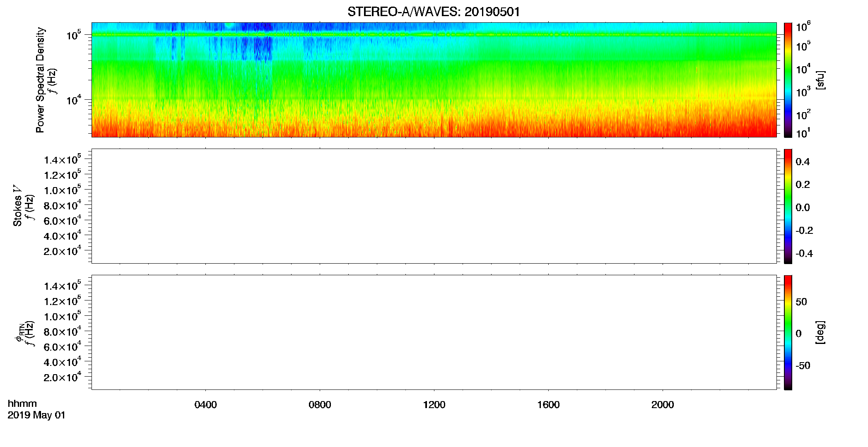Image resolution: width=868 pixels, height=447 pixels.
Task: Click the plot title STEREO-A/WAVES: 20190501
Action: pos(434,12)
